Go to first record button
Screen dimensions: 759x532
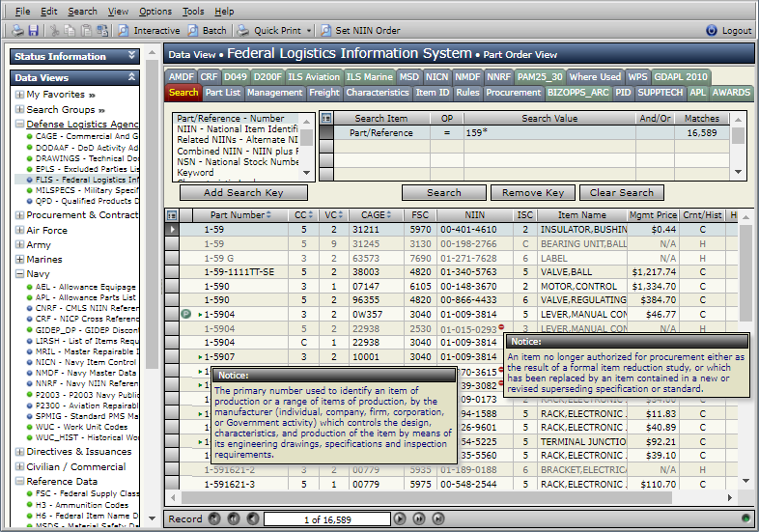tap(214, 518)
